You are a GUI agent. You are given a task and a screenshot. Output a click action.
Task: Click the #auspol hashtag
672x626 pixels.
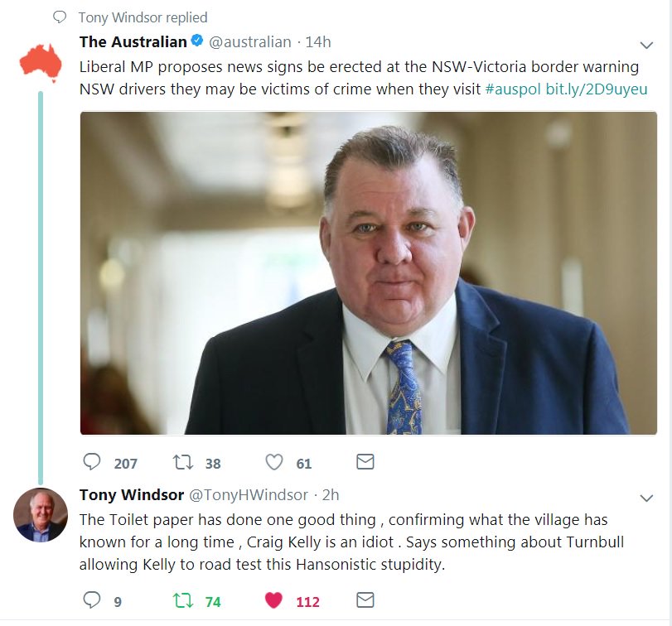513,89
